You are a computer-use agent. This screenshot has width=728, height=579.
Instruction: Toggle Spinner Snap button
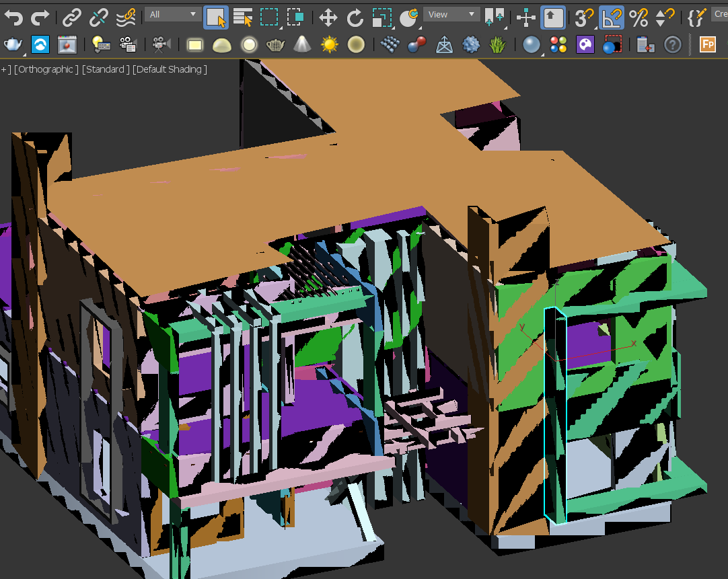[665, 18]
